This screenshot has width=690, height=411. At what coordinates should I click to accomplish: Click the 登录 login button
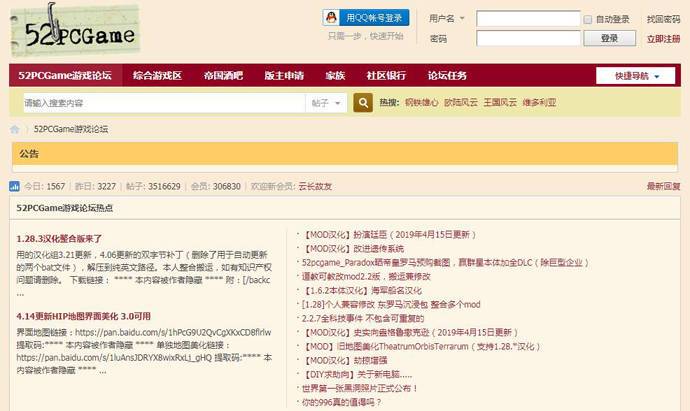click(x=609, y=38)
